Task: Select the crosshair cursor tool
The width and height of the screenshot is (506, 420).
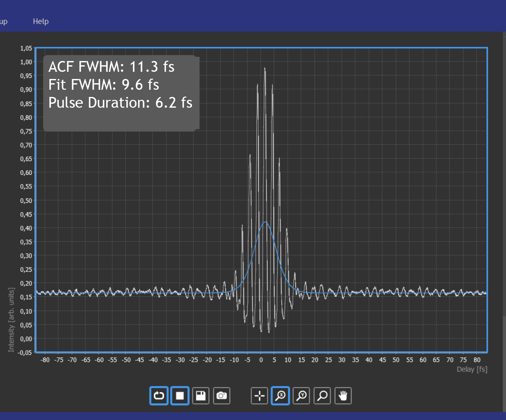Action: coord(259,396)
